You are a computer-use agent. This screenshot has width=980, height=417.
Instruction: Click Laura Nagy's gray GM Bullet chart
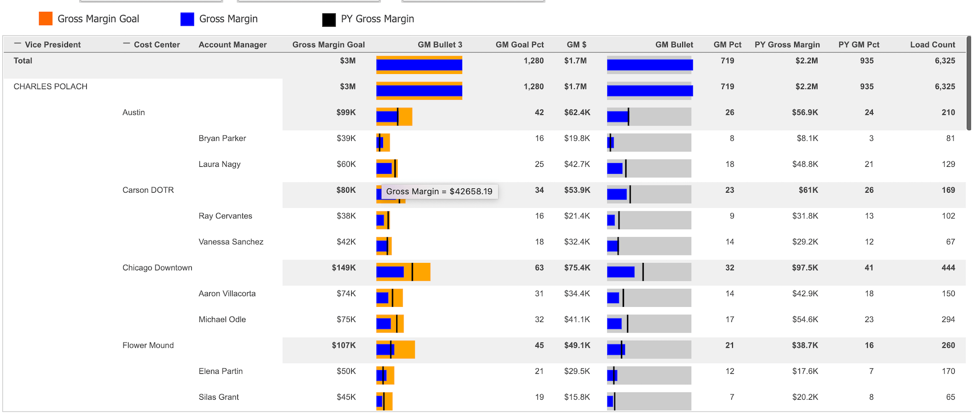[656, 168]
